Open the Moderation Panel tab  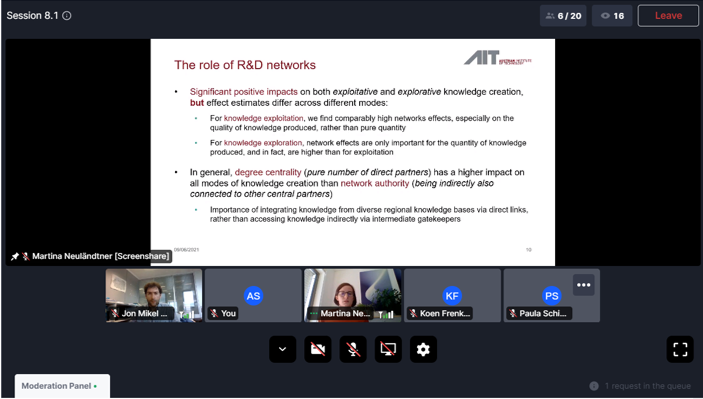click(62, 386)
